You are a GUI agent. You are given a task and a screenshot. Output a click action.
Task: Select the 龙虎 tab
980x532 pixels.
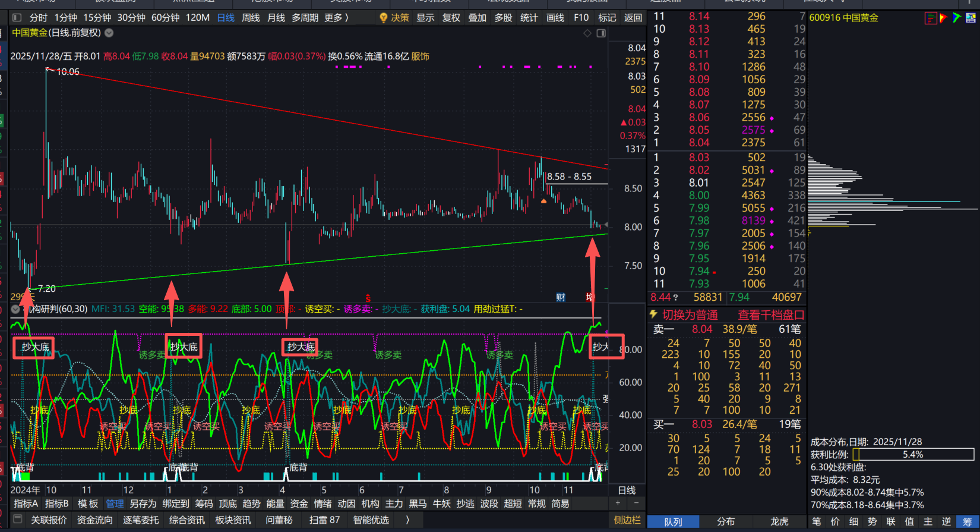(779, 522)
